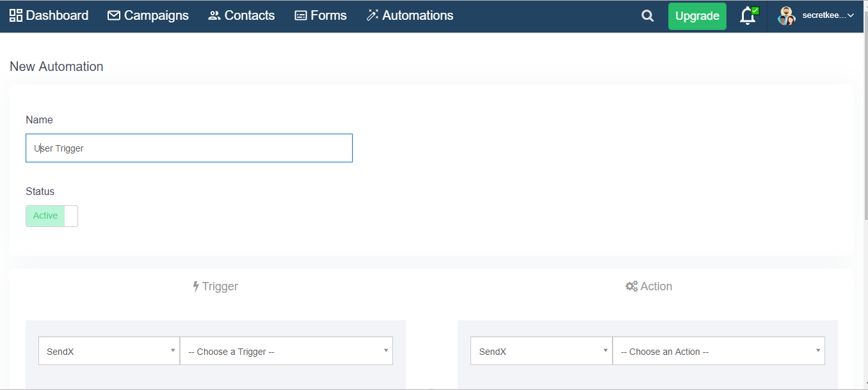868x390 pixels.
Task: Click the Status label
Action: click(40, 191)
